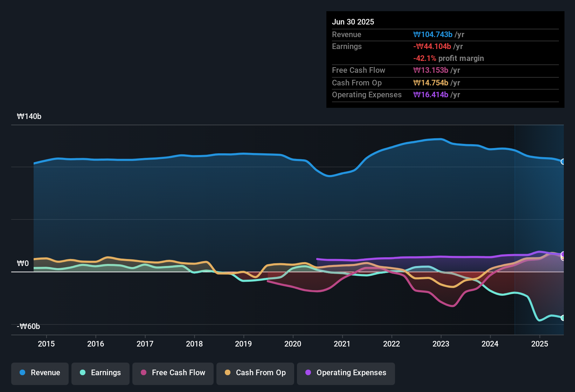Click the teal Earnings legend dot
This screenshot has width=575, height=392.
(x=83, y=373)
